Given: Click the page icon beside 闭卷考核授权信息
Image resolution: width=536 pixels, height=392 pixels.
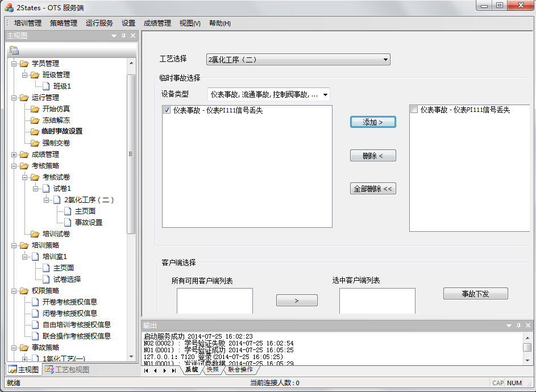Looking at the screenshot, I should pyautogui.click(x=35, y=314).
